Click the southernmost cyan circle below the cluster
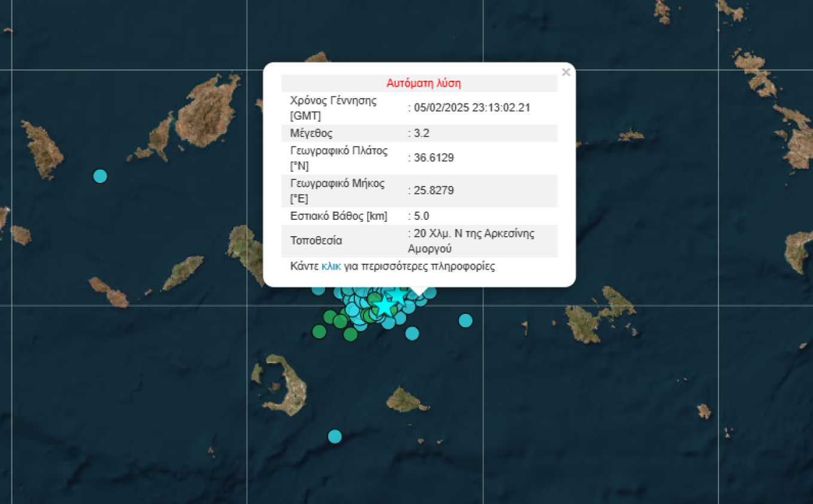The width and height of the screenshot is (813, 504). (x=412, y=333)
